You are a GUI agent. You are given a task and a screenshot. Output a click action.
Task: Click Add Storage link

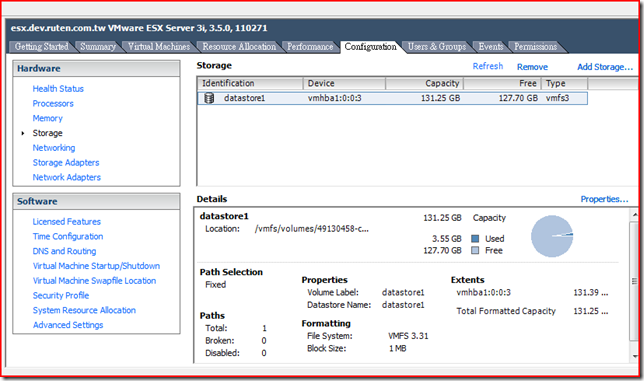605,67
